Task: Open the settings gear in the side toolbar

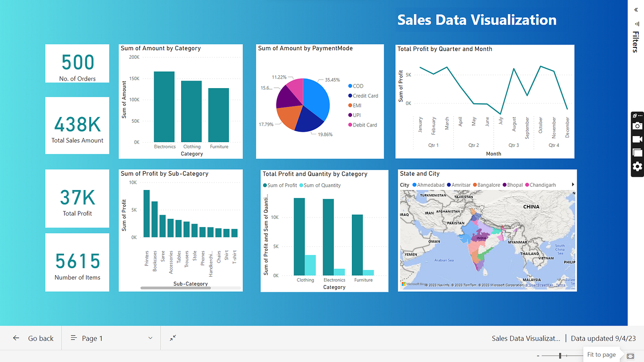Action: click(637, 166)
